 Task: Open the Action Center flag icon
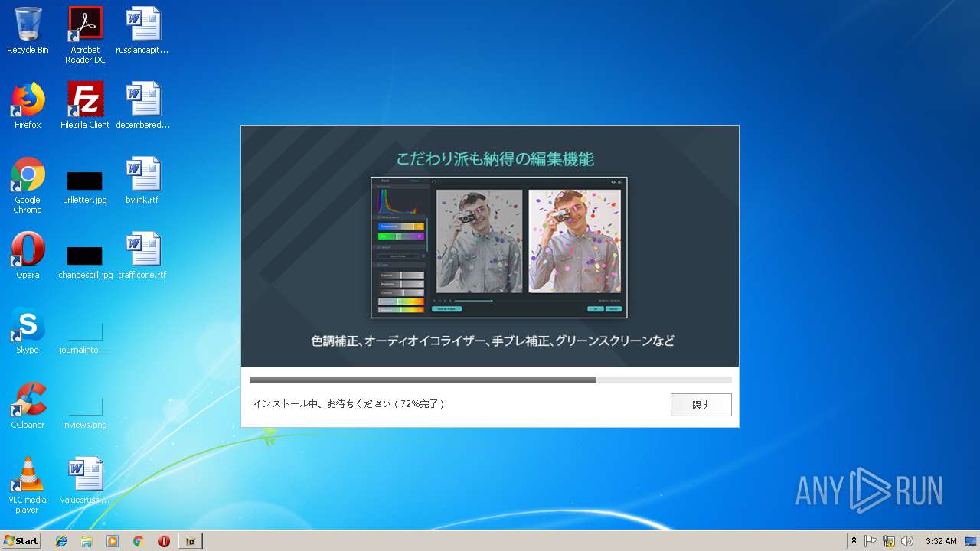871,541
